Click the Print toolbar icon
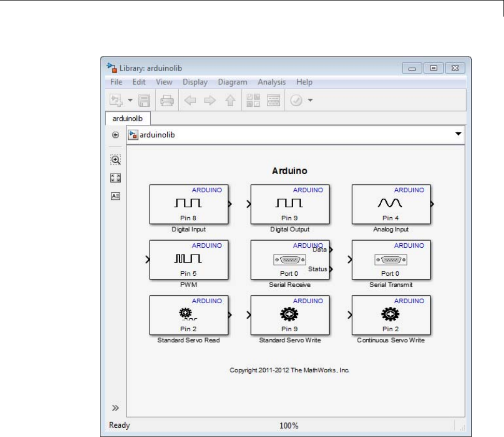The width and height of the screenshot is (504, 437). (x=167, y=101)
